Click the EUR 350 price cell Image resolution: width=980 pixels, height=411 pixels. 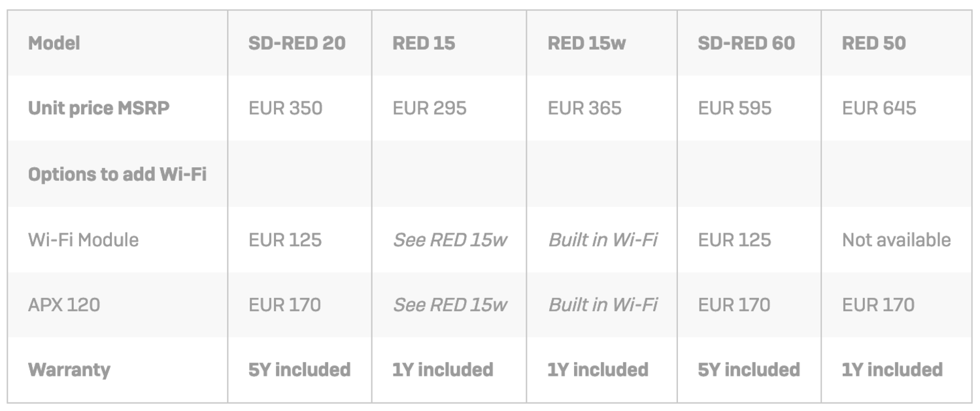point(285,108)
